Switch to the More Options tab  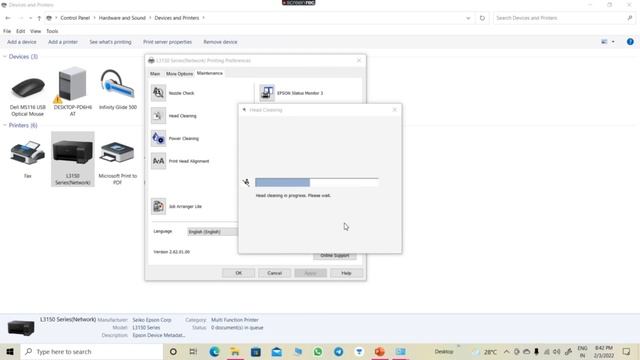coord(179,73)
